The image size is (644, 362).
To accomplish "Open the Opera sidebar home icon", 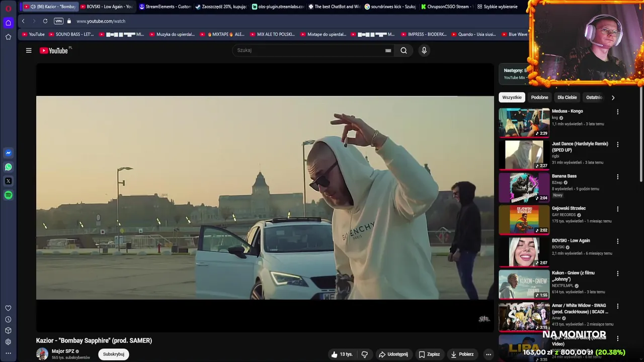I will pyautogui.click(x=8, y=23).
